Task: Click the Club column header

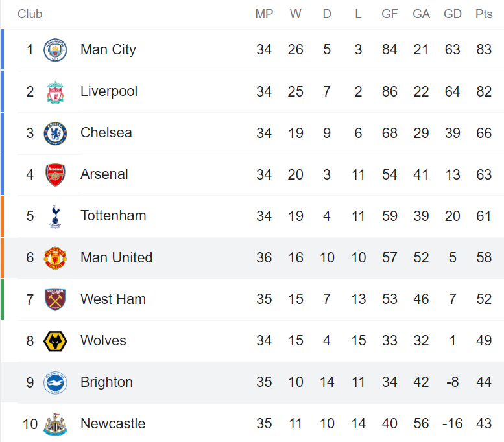Action: pos(30,14)
